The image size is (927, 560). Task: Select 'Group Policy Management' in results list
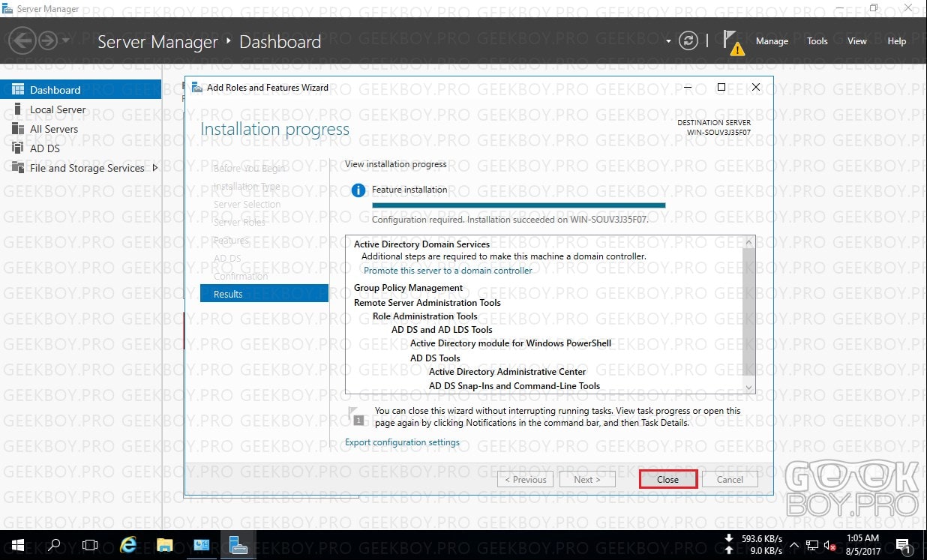click(408, 288)
